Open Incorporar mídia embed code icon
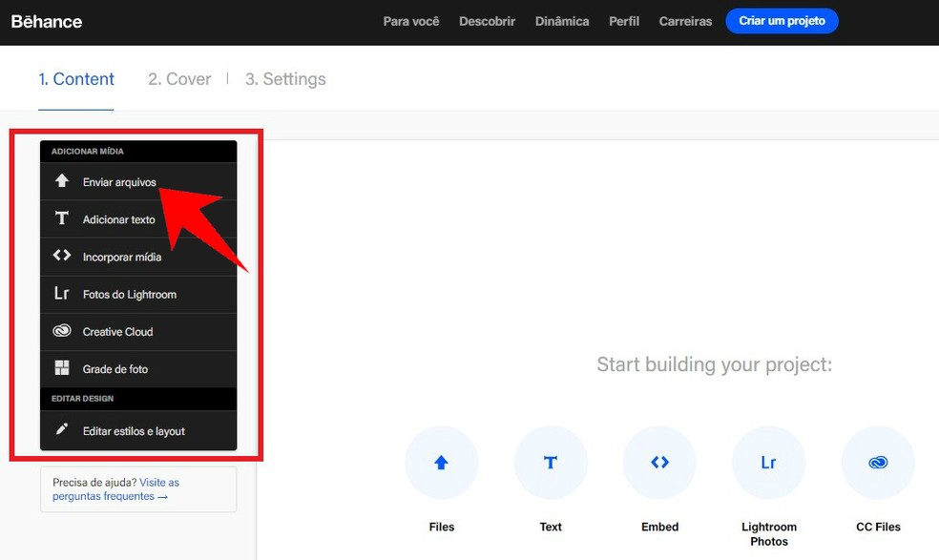This screenshot has height=560, width=939. 60,256
